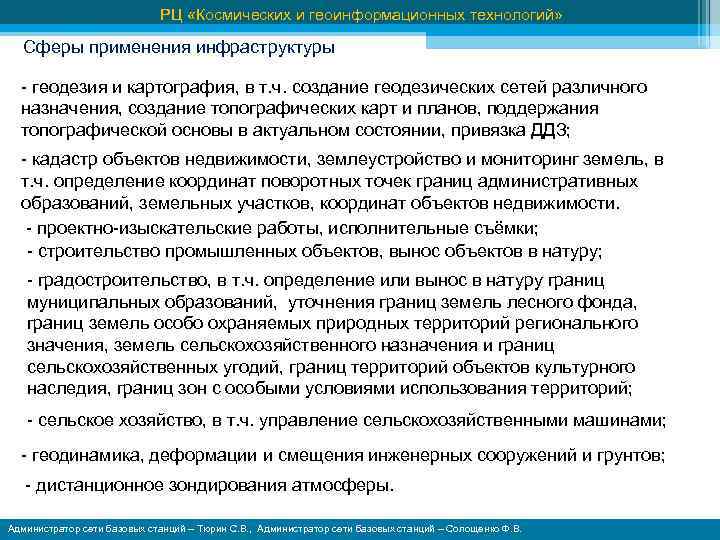The height and width of the screenshot is (540, 720).
Task: Click the abbreviation 'ДДЗ;' in the first bullet
Action: 551,131
